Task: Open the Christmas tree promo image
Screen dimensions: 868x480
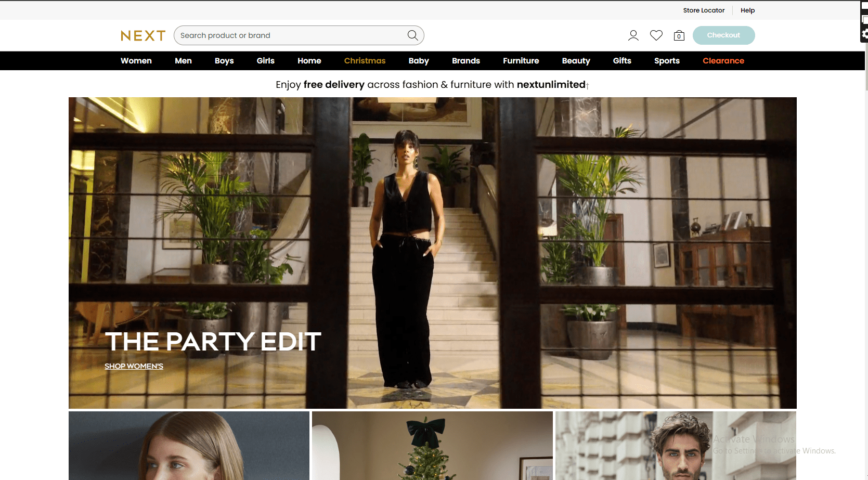Action: pyautogui.click(x=432, y=446)
